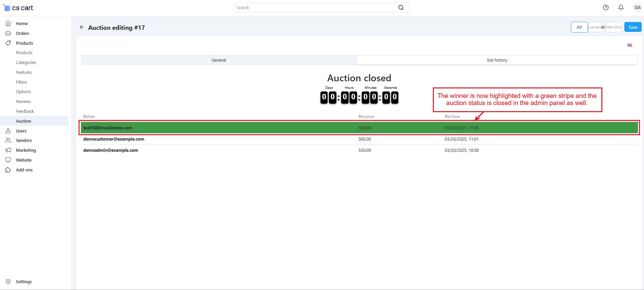This screenshot has height=290, width=644.
Task: Switch to the General tab
Action: coord(219,60)
